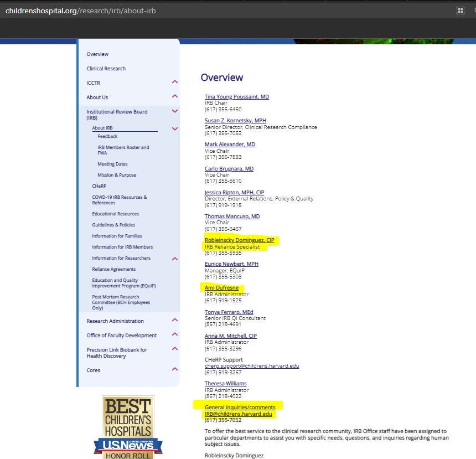Open About Us sidebar item

97,97
